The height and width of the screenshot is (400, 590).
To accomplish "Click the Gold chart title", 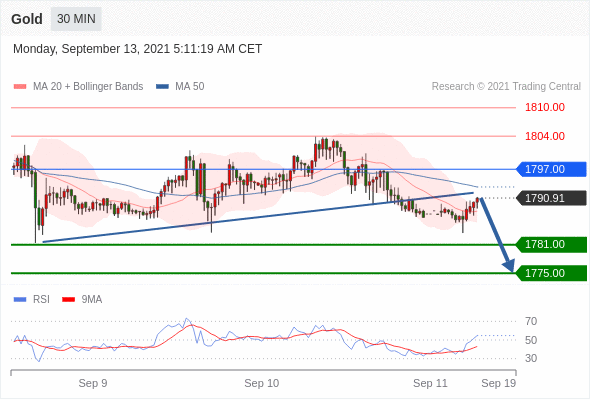I will (27, 19).
